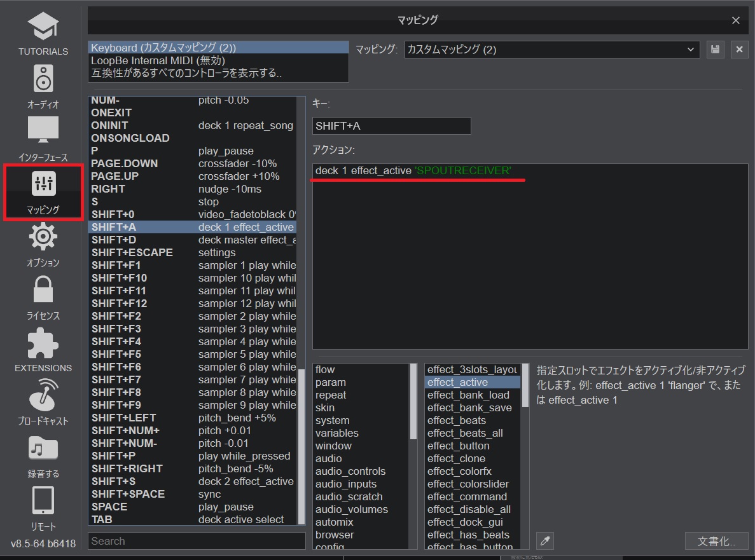Screen dimensions: 755x560
Task: Select effect_active in the action list
Action: coord(473,382)
